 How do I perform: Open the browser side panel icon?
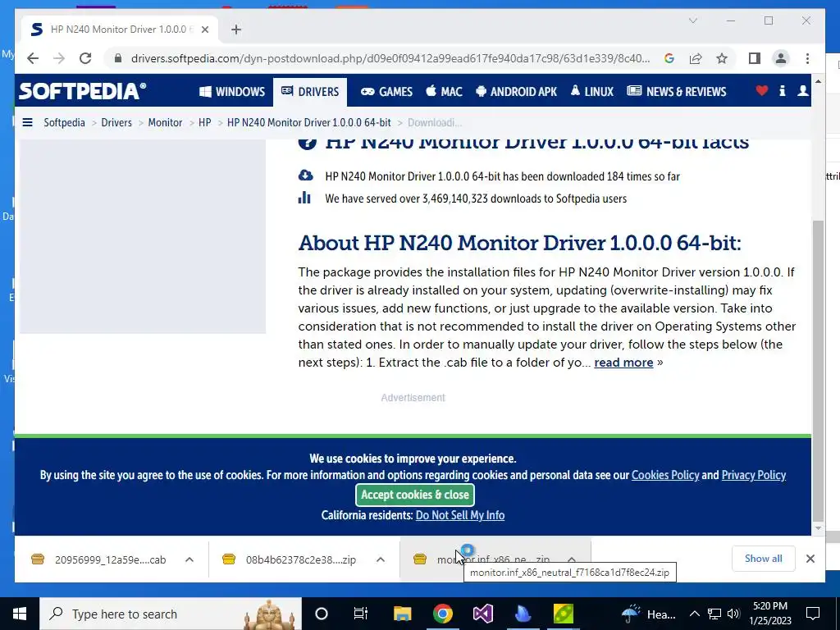pos(755,58)
